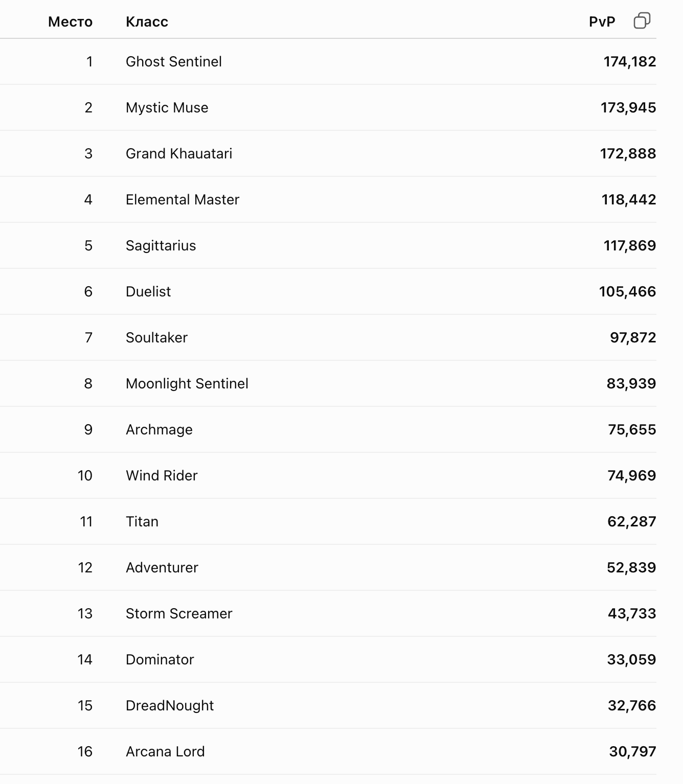Click the Класс column header
The width and height of the screenshot is (683, 784).
click(x=147, y=21)
